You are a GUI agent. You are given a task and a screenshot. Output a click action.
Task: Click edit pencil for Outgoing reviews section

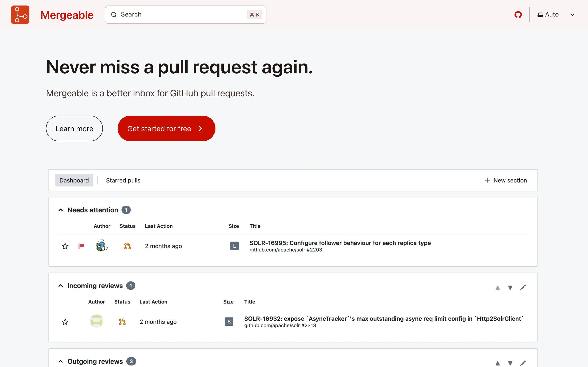coord(523,363)
